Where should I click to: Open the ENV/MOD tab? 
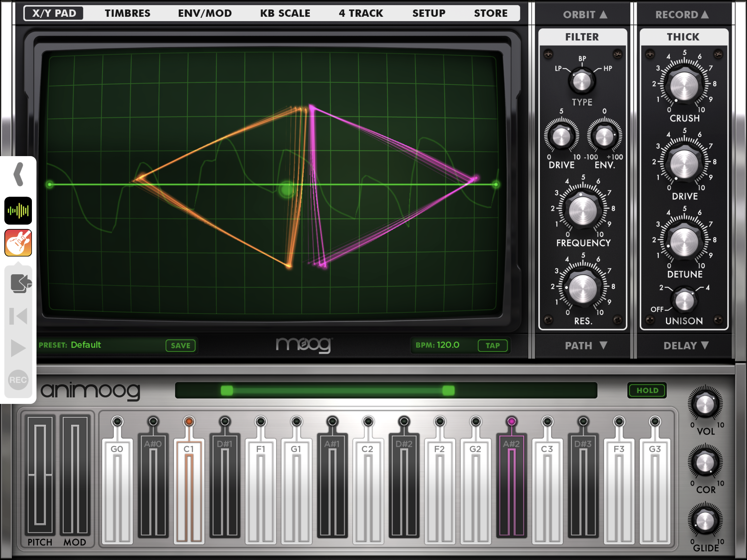point(205,13)
